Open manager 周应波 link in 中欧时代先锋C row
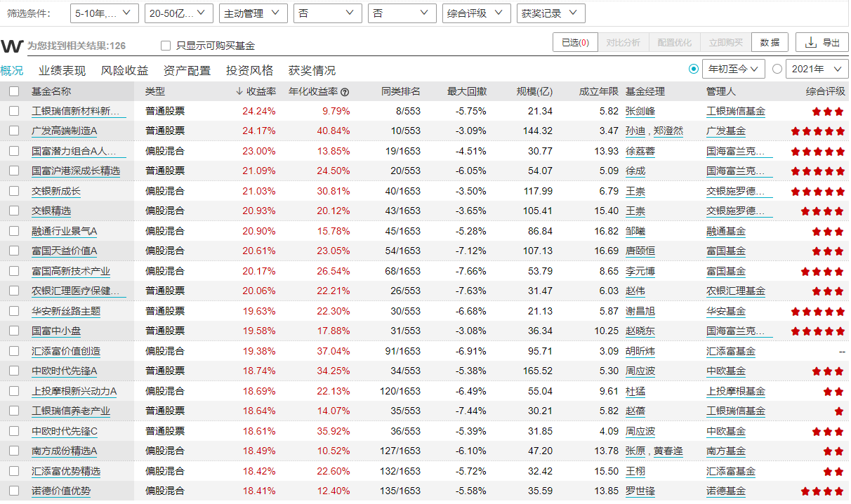 (640, 432)
